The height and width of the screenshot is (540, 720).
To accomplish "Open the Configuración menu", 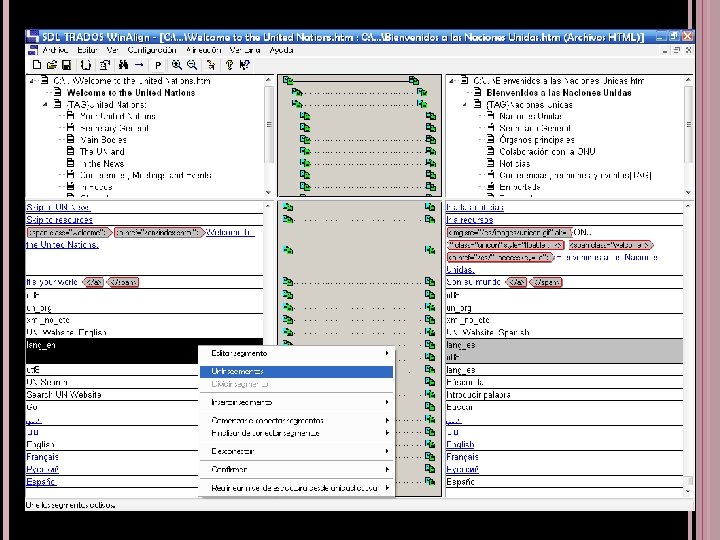I will (x=152, y=50).
